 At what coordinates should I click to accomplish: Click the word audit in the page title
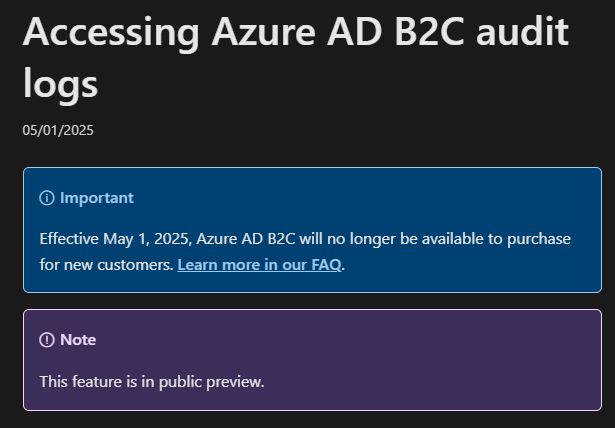522,31
